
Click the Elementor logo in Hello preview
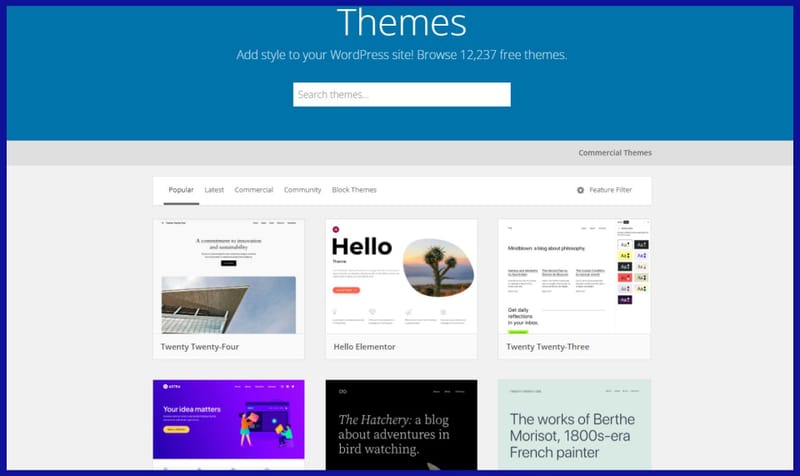point(335,230)
